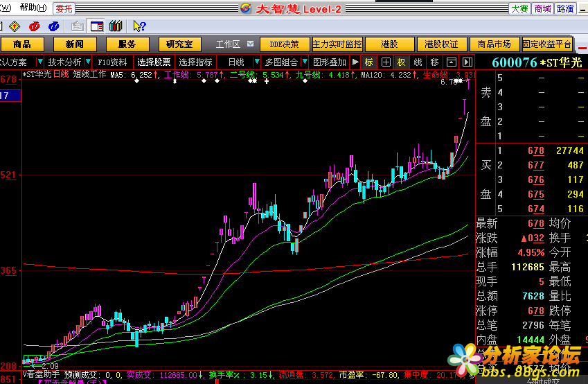The height and width of the screenshot is (384, 588).
Task: Click the skip-to-end panel icon in chart toolbar
Action: point(467,62)
